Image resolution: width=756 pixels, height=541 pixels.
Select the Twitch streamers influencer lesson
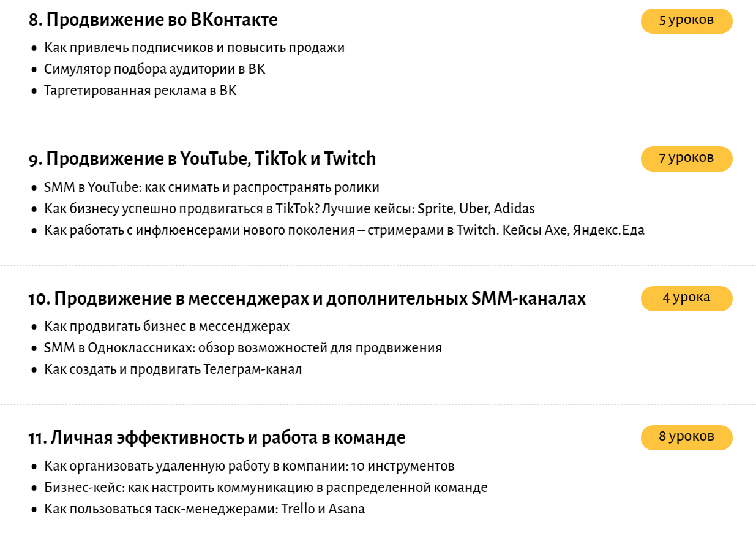coord(344,230)
